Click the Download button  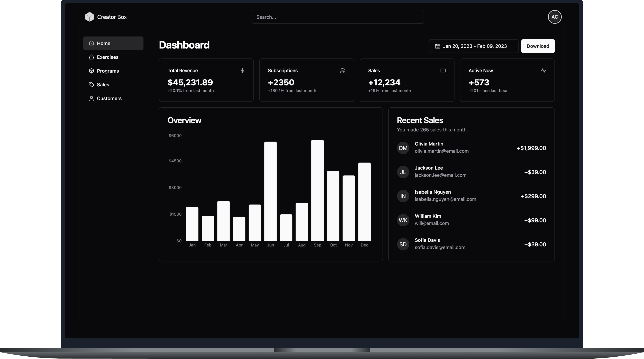(x=538, y=46)
